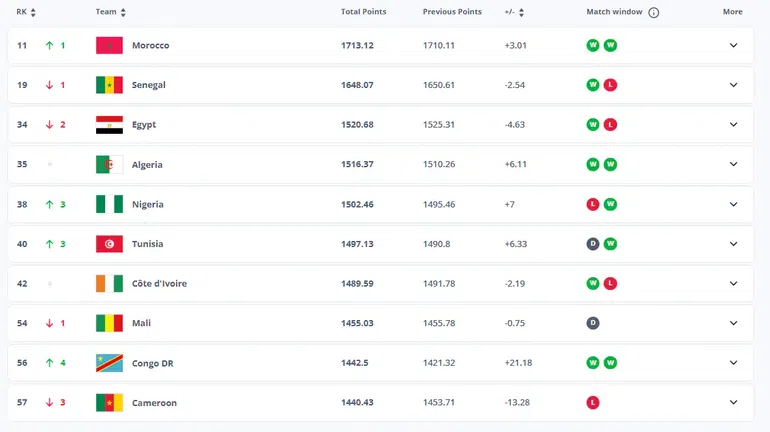Open the Côte d'Ivoire team link

(x=159, y=284)
